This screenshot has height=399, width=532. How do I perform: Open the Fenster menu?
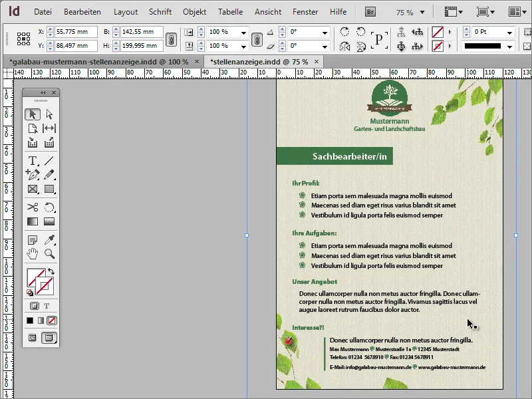tap(305, 12)
